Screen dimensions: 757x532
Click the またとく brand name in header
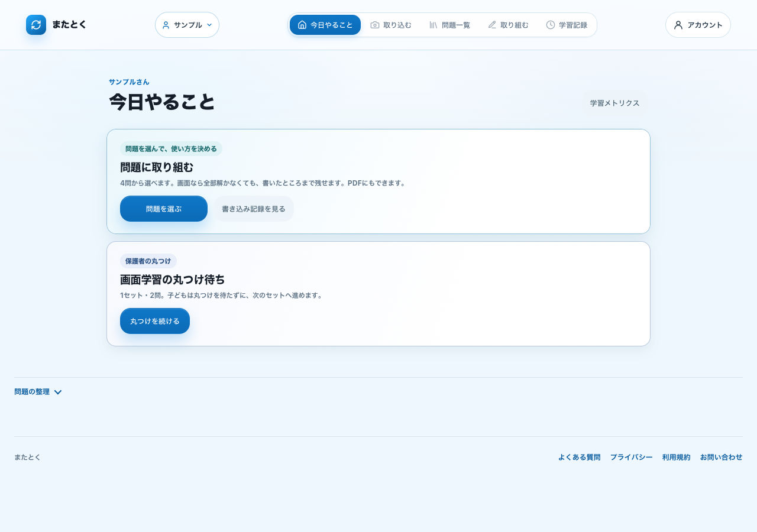pyautogui.click(x=69, y=25)
